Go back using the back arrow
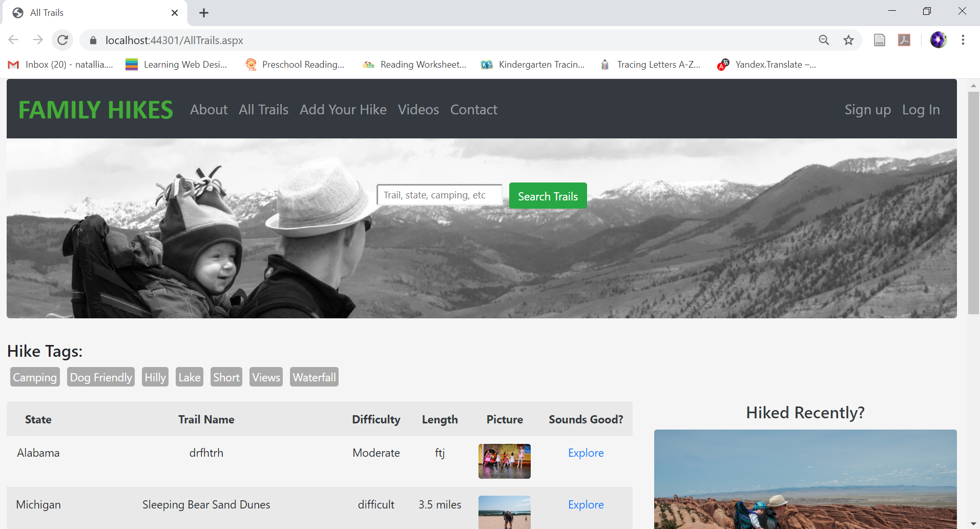The height and width of the screenshot is (529, 980). [x=14, y=40]
